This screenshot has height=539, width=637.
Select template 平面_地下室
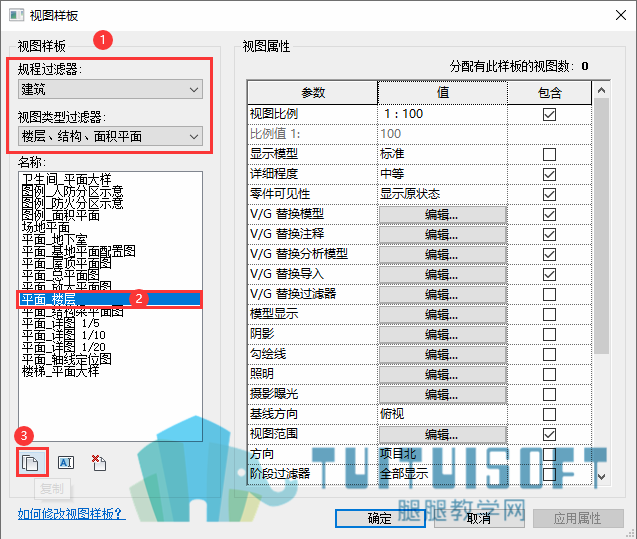click(54, 239)
